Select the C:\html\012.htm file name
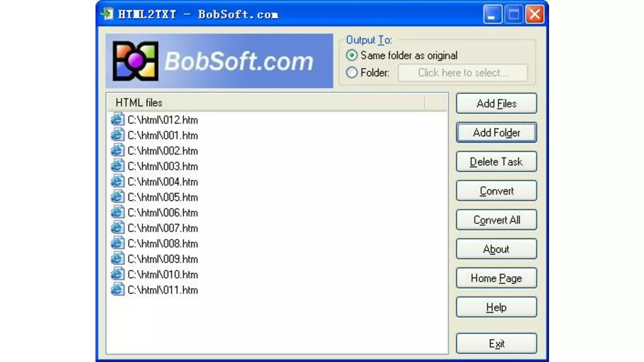The width and height of the screenshot is (644, 362). pos(163,120)
